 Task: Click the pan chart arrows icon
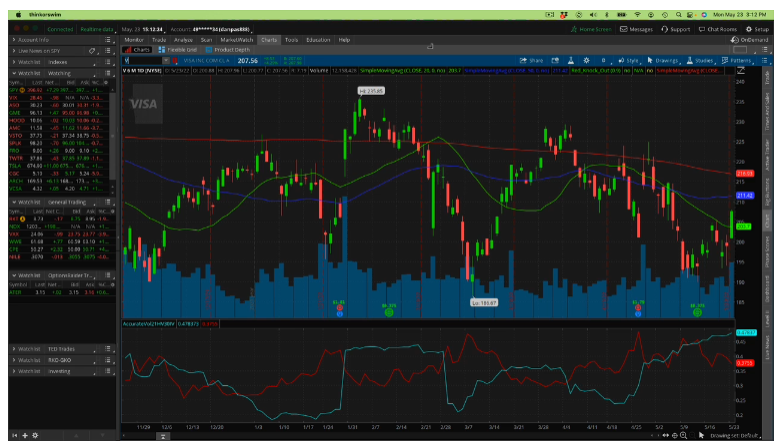point(666,436)
